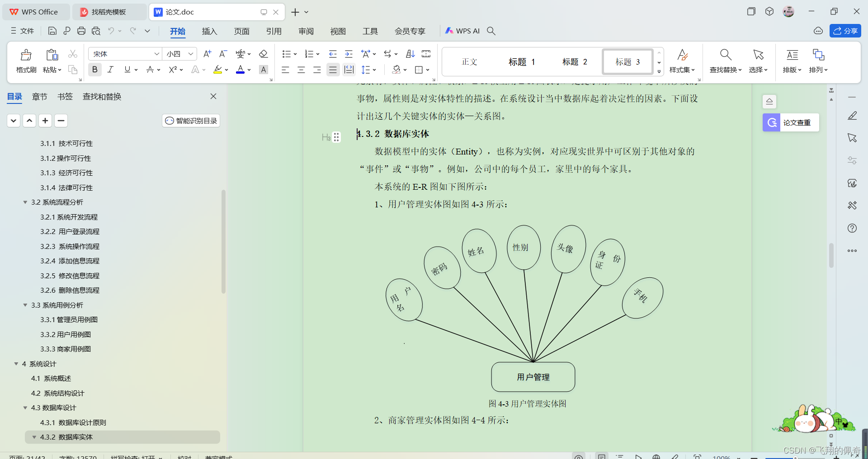Click the Undo arrow icon
Viewport: 868px width, 459px height.
111,31
